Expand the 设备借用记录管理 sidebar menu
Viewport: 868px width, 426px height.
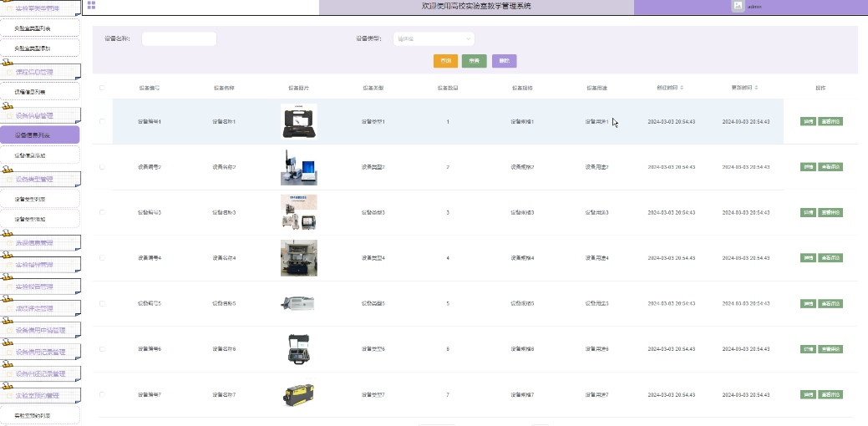coord(40,352)
